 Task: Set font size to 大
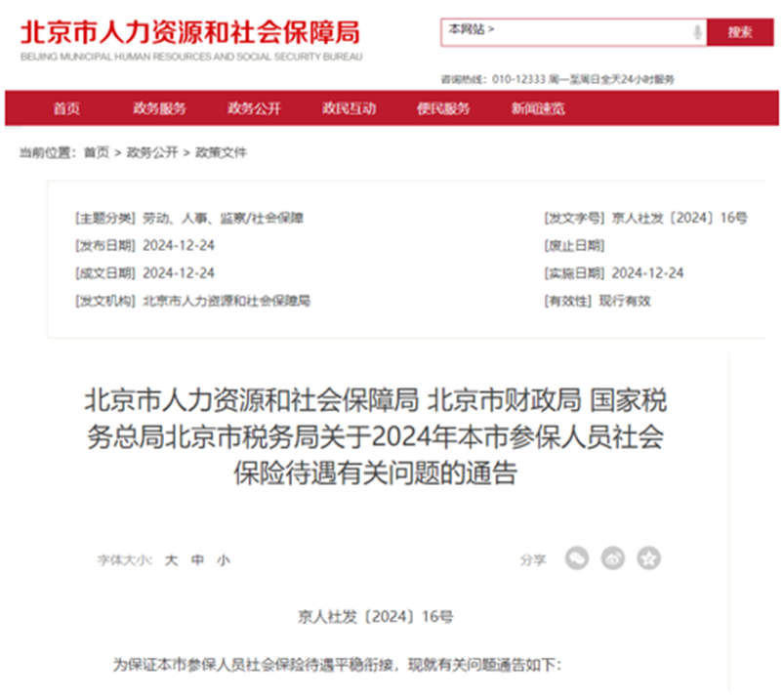[x=171, y=560]
